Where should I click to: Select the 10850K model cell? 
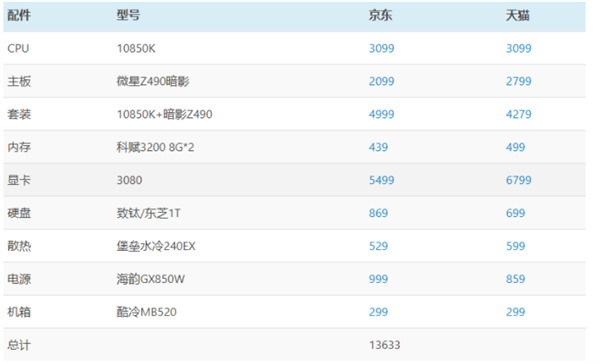tap(136, 49)
